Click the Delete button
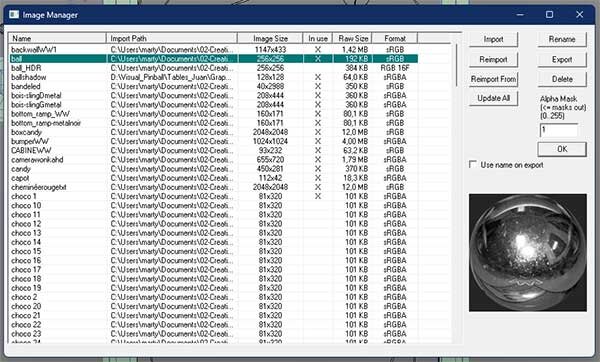Image resolution: width=600 pixels, height=362 pixels. tap(562, 79)
